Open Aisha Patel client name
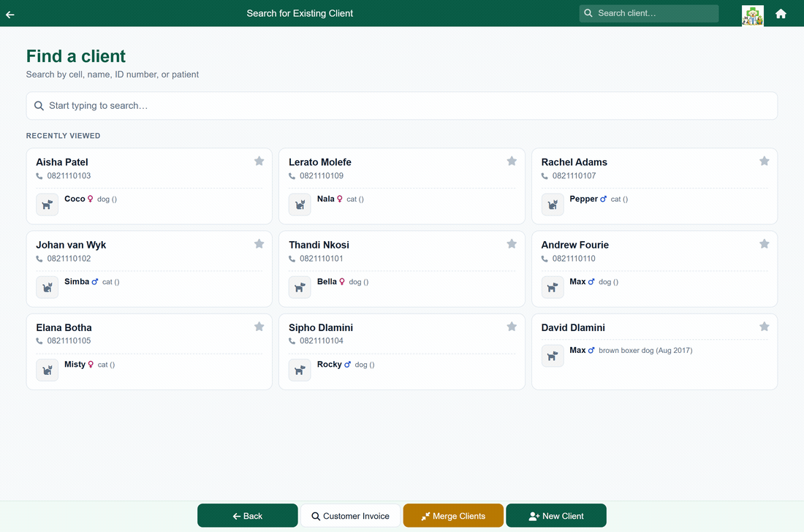The height and width of the screenshot is (532, 804). pyautogui.click(x=62, y=162)
